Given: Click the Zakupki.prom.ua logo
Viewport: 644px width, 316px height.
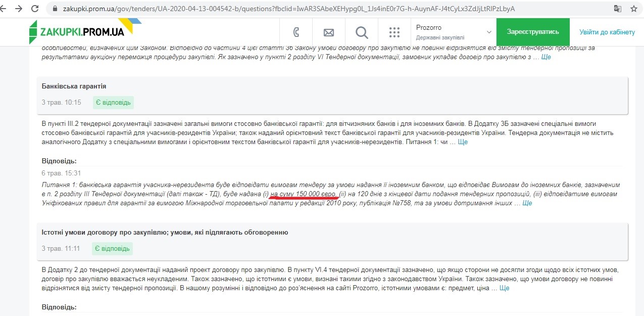Looking at the screenshot, I should coord(80,31).
